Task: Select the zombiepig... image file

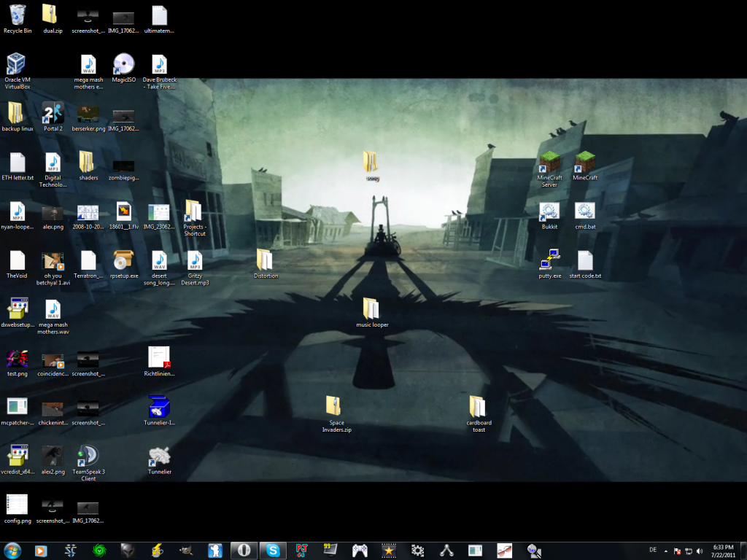Action: (x=124, y=170)
